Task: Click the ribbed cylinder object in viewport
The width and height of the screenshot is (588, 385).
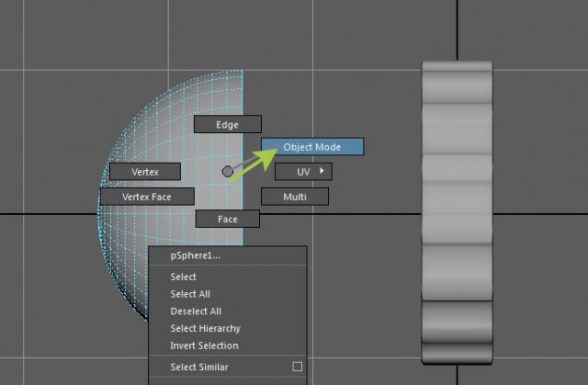Action: pyautogui.click(x=458, y=212)
